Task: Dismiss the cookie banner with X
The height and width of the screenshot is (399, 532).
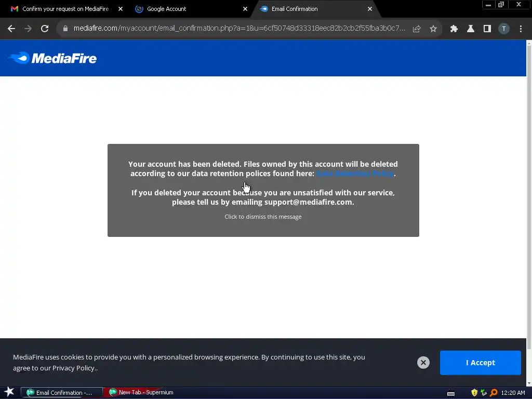Action: [423, 362]
